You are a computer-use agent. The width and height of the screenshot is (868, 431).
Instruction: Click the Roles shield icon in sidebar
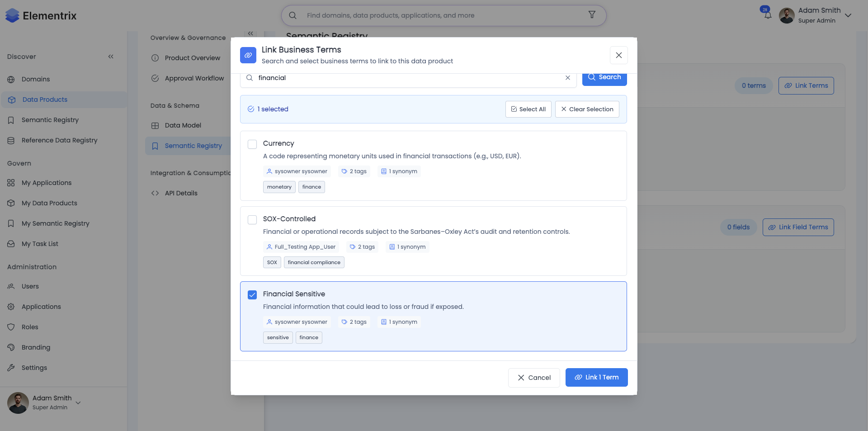(x=11, y=327)
